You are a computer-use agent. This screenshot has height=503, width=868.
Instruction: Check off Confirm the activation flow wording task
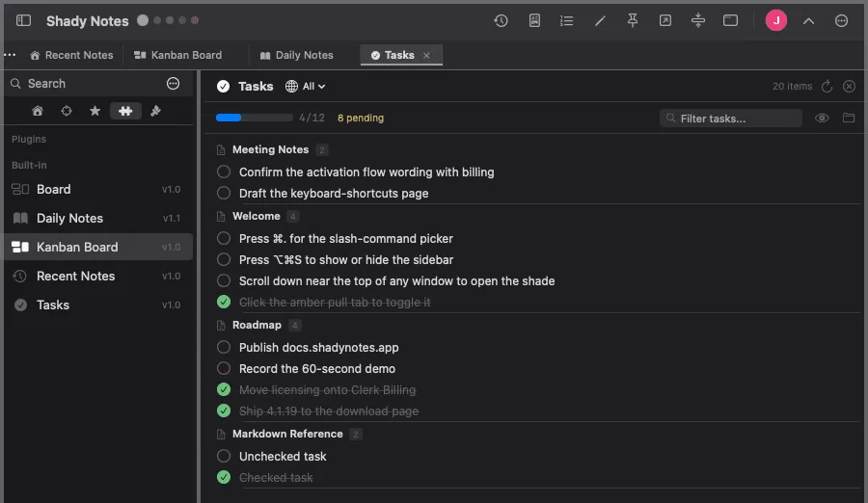coord(224,172)
